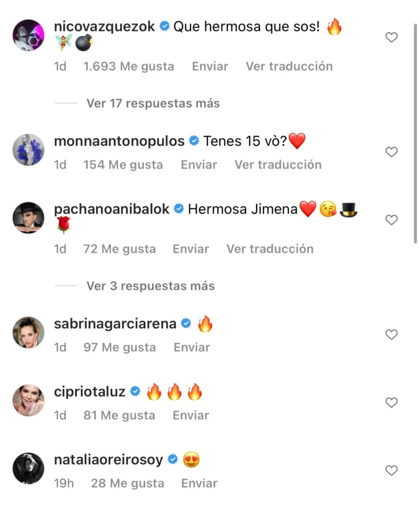420x513 pixels.
Task: Click Enviar below cipriotaluz's comment
Action: [191, 415]
